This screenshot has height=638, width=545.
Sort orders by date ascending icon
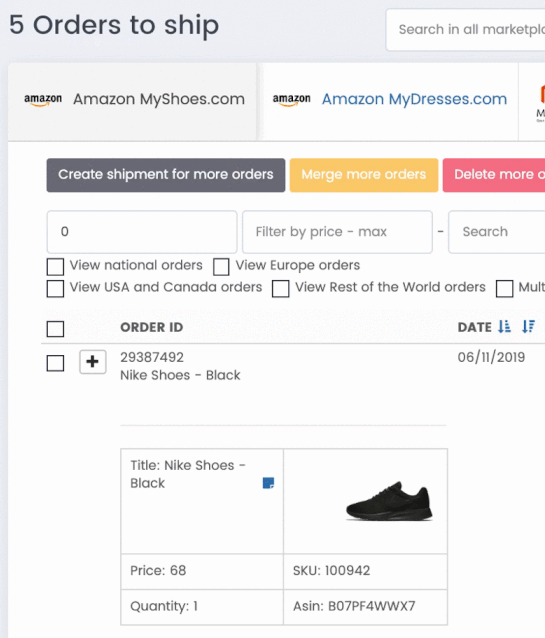tap(504, 326)
